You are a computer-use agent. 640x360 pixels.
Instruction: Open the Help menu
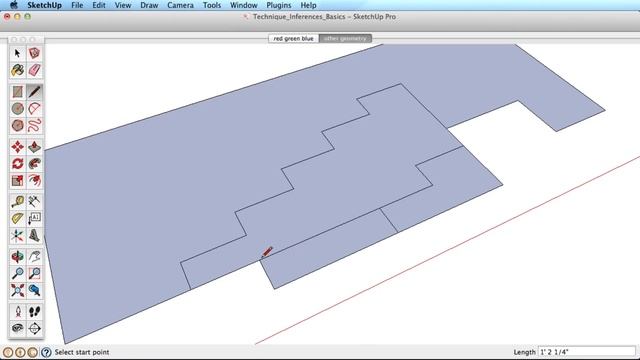(308, 5)
